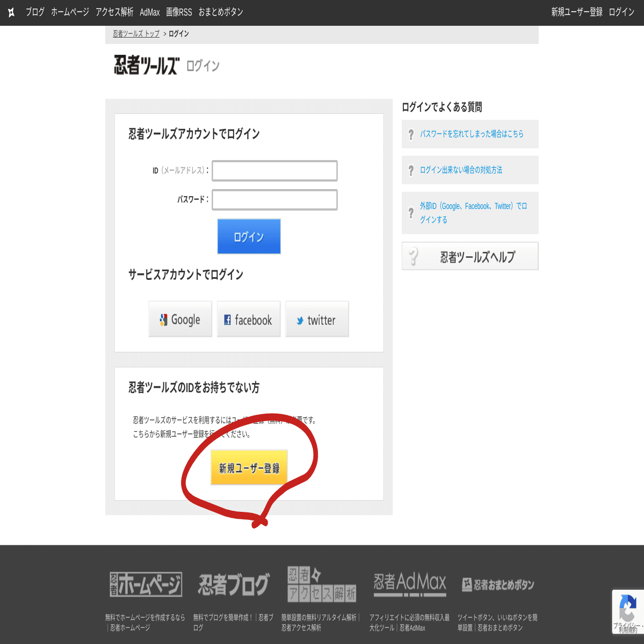Viewport: 644px width, 644px height.
Task: Click the twitter bird icon
Action: [x=300, y=321]
